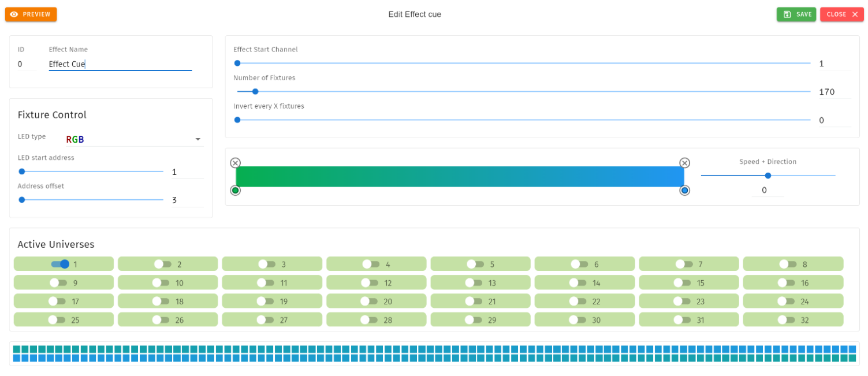Switch on universe 25
The image size is (868, 376).
[x=57, y=320]
